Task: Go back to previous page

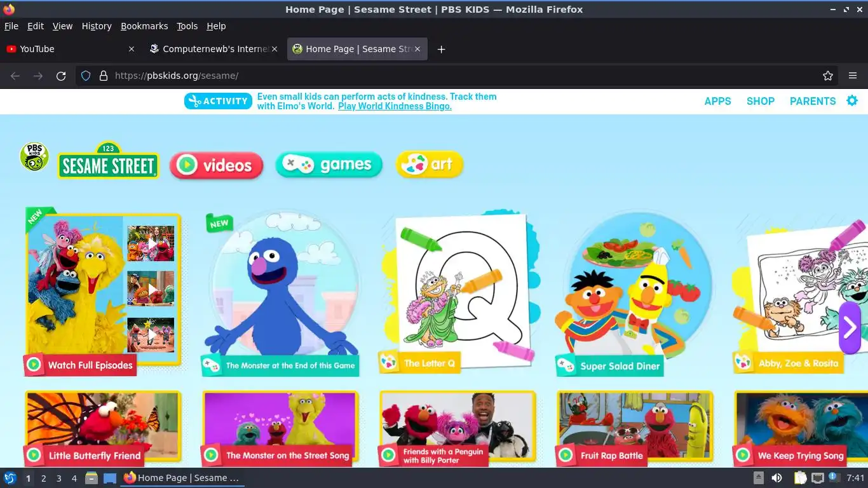Action: (15, 76)
